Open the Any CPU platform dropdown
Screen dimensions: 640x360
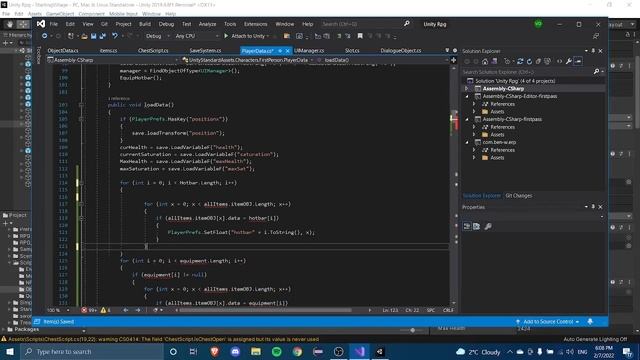click(197, 36)
